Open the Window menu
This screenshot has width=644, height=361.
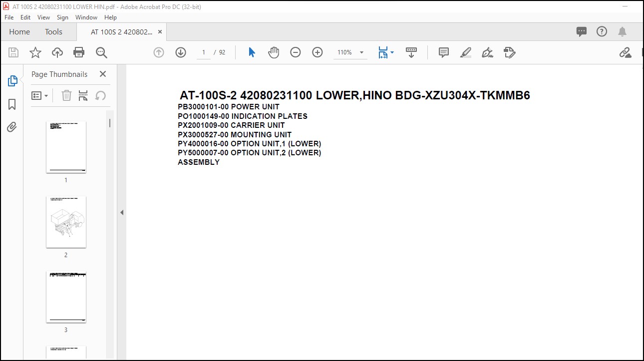[x=86, y=17]
